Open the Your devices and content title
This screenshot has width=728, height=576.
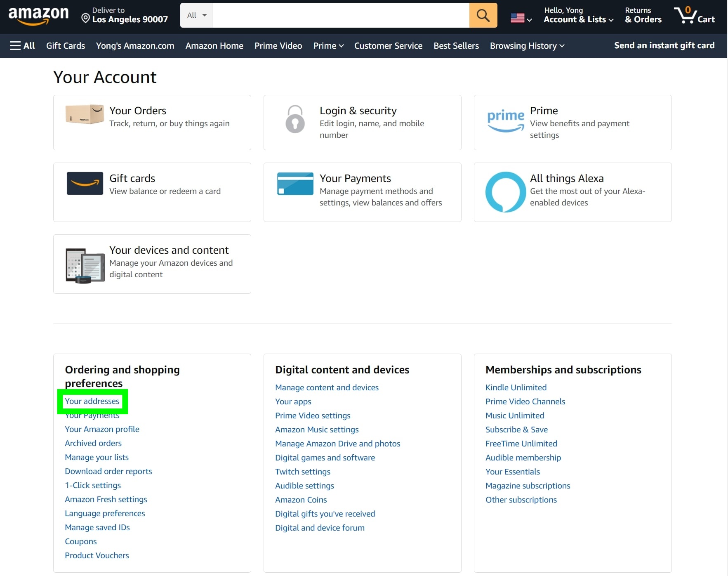point(169,250)
